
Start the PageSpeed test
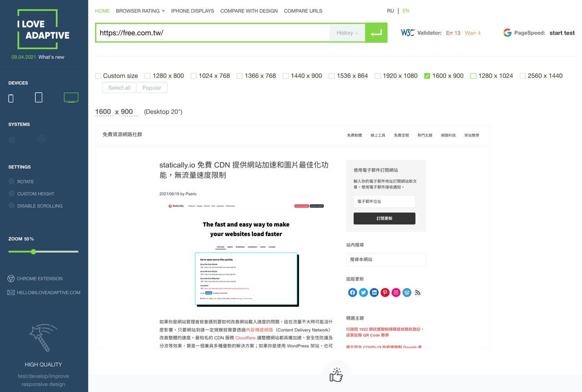point(562,33)
